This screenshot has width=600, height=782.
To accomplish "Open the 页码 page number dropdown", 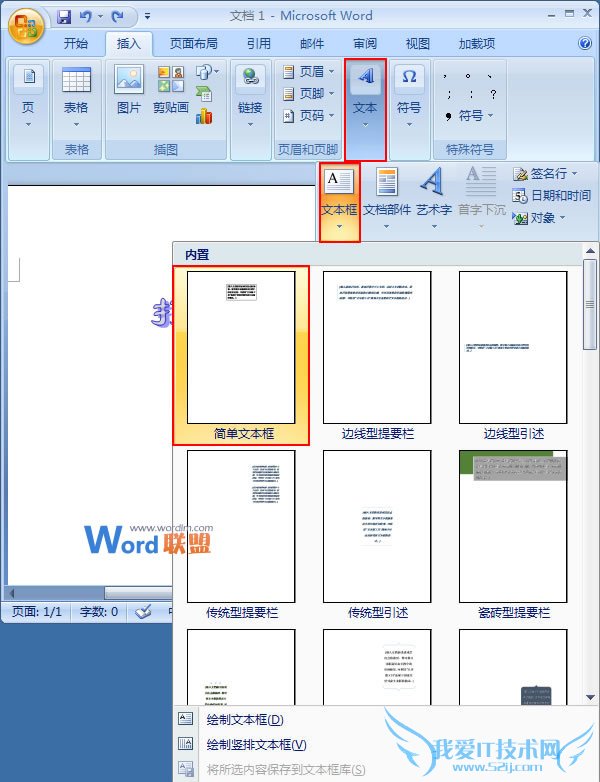I will point(309,116).
